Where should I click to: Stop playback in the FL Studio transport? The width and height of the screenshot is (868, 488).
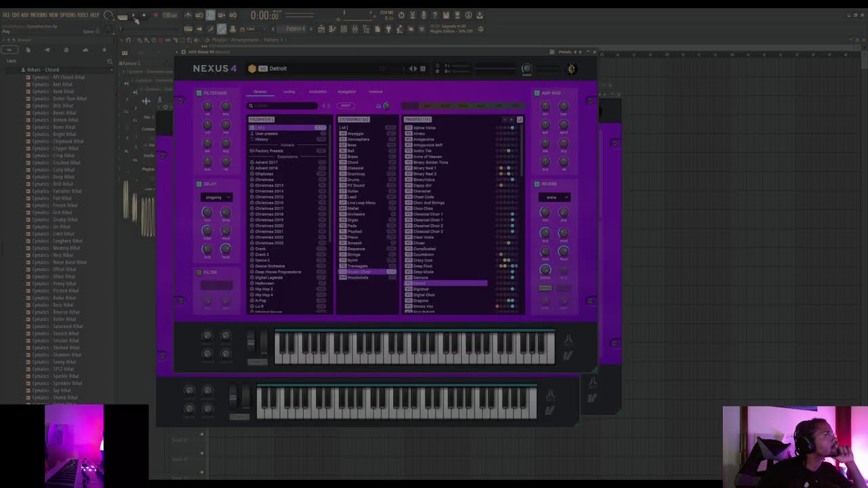144,15
